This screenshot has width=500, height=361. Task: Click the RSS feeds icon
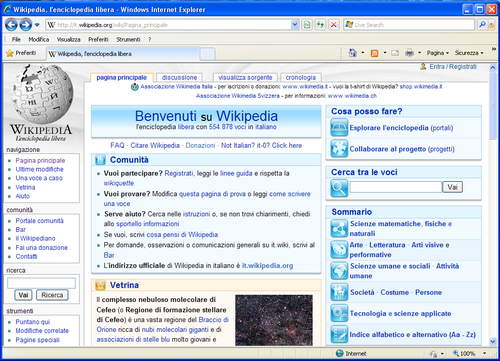click(x=375, y=53)
